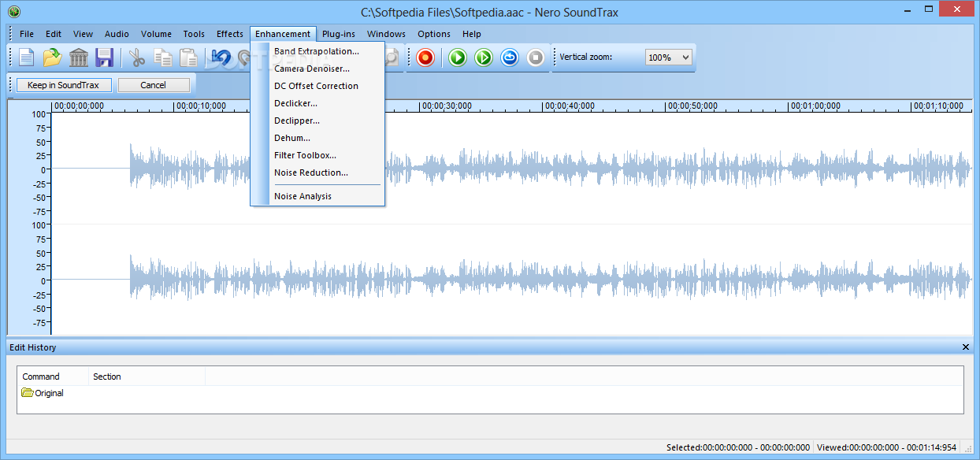Open Filter Toolbox from the menu
The width and height of the screenshot is (980, 460).
click(x=317, y=155)
